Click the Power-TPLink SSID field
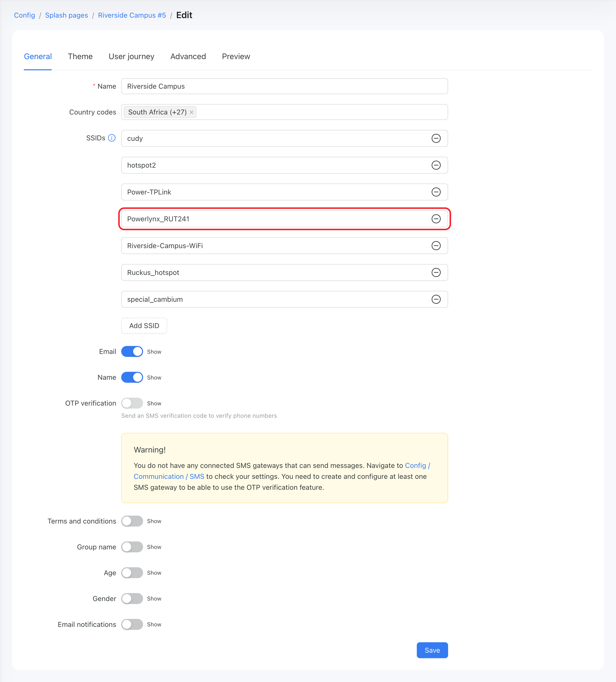The width and height of the screenshot is (616, 682). point(284,192)
